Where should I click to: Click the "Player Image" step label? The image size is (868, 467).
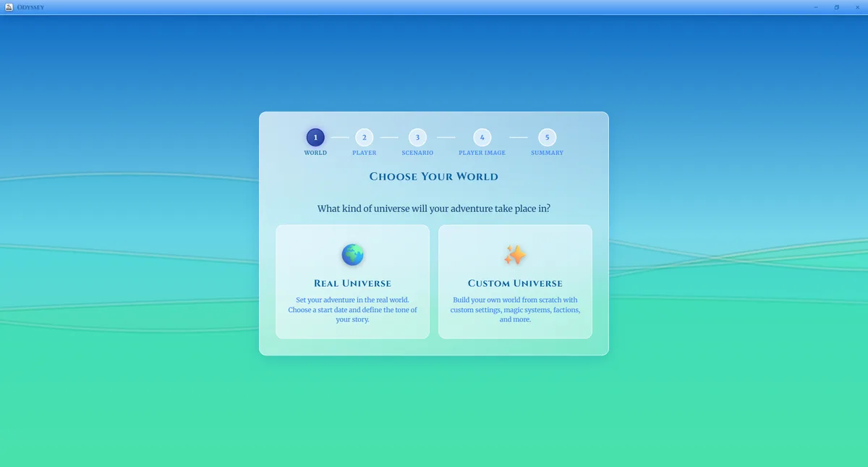(x=482, y=153)
